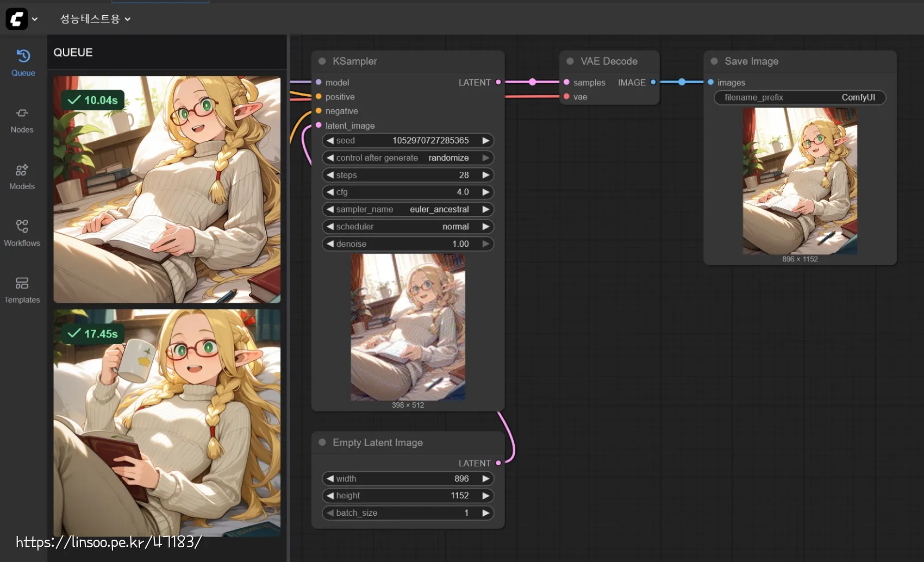Click the height 1152 slider field
This screenshot has height=562, width=924.
pyautogui.click(x=408, y=496)
